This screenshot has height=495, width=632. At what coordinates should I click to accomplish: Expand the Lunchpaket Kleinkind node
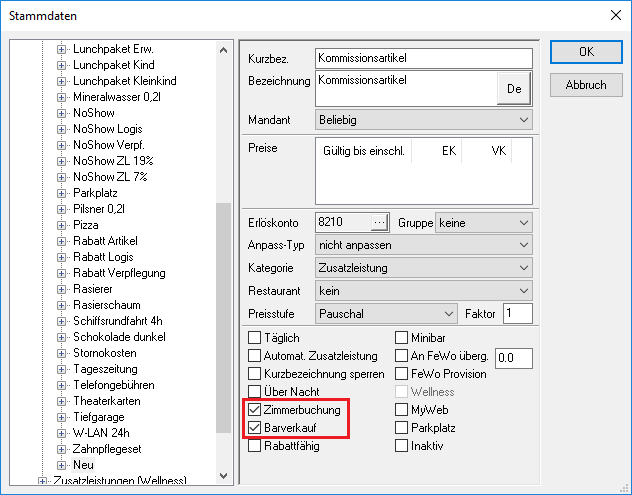pyautogui.click(x=61, y=81)
